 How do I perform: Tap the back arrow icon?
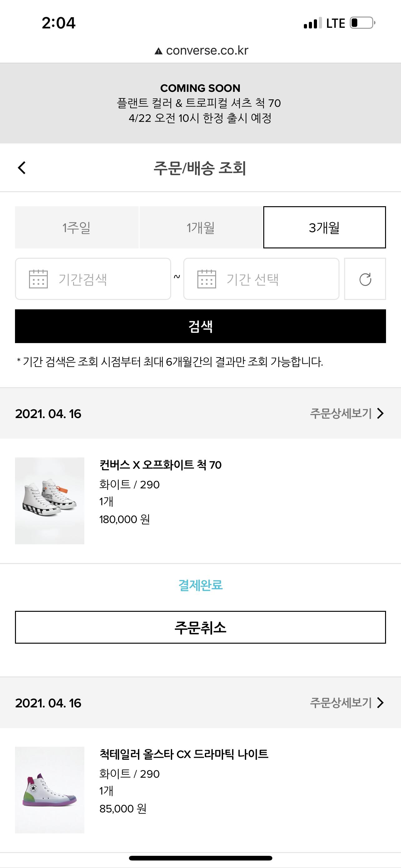point(22,168)
